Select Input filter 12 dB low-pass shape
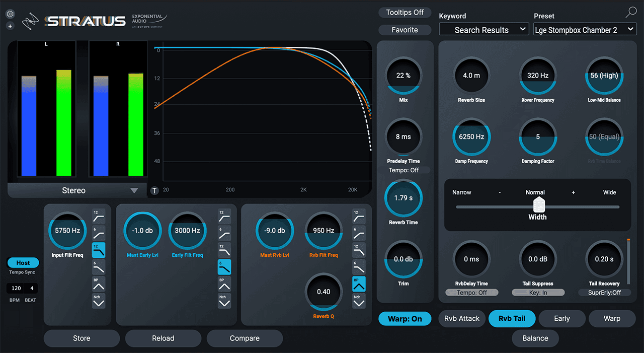Viewport: 644px width, 353px height. (x=99, y=250)
